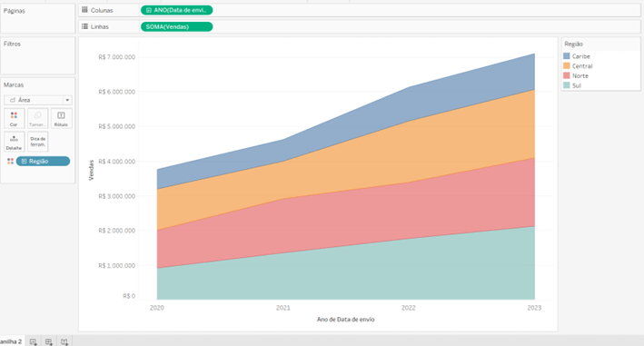Image resolution: width=644 pixels, height=346 pixels.
Task: Click the R$ 5.000.000 axis tick label
Action: click(x=116, y=126)
